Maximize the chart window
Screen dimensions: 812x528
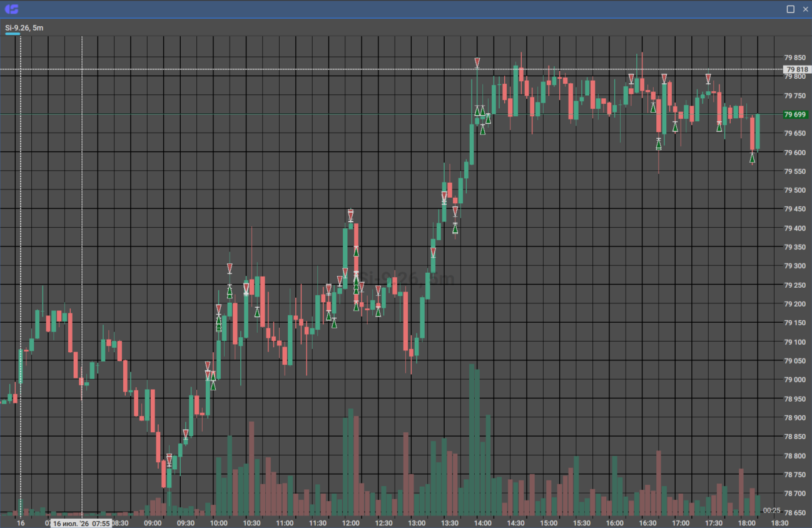(x=790, y=9)
